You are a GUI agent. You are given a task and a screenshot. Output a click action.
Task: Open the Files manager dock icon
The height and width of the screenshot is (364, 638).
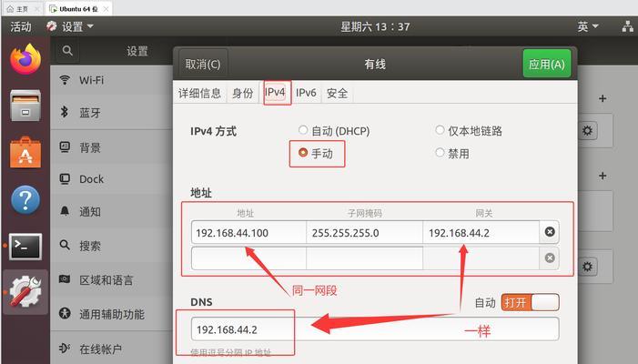(x=25, y=106)
